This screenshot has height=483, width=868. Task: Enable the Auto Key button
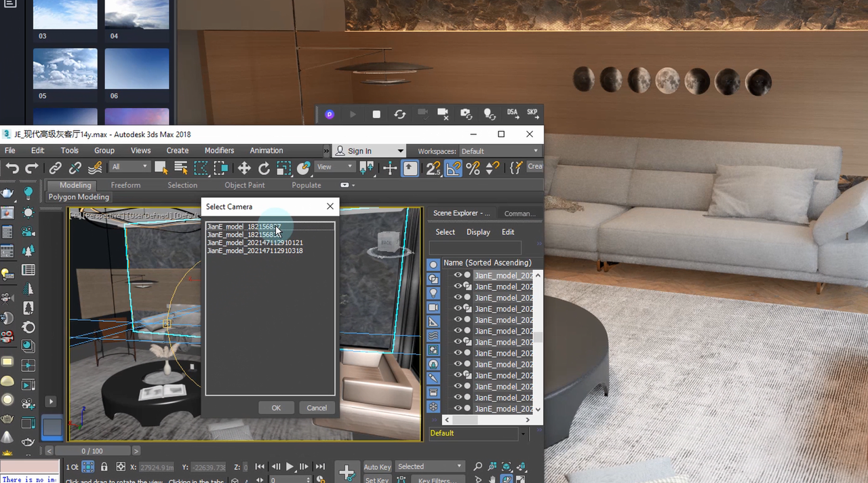point(377,467)
